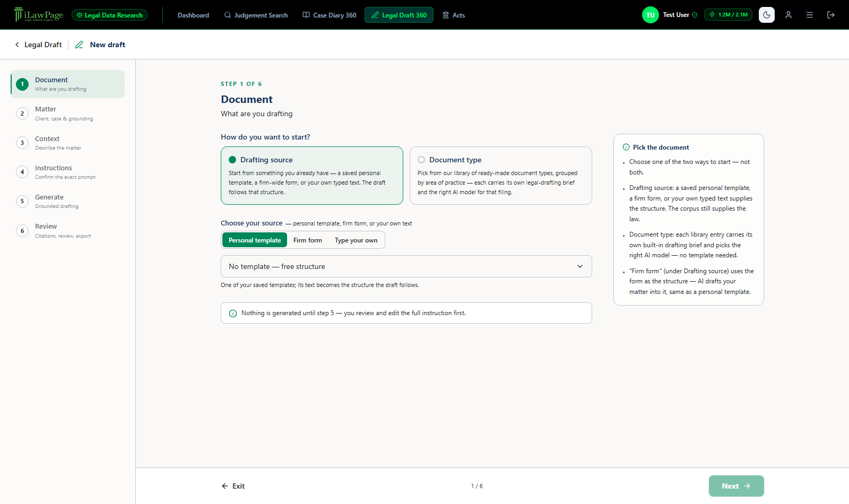The height and width of the screenshot is (504, 849).
Task: Click the back chevron beside Legal Draft
Action: 17,45
